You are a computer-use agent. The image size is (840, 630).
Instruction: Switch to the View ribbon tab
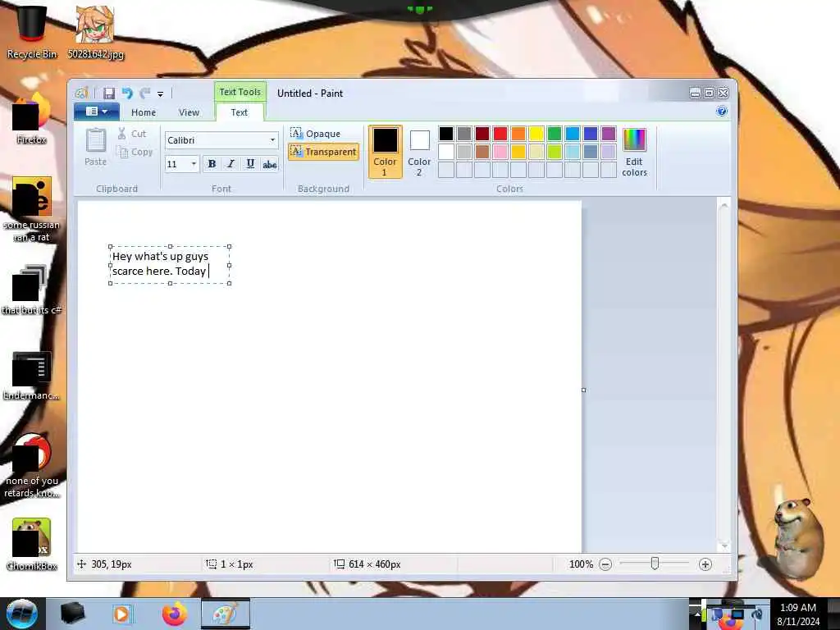point(189,112)
